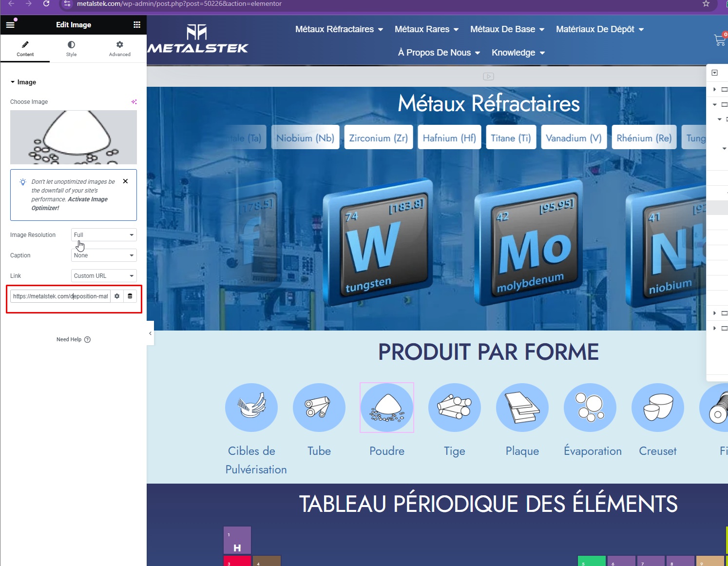
Task: Click the Plaque text label
Action: pyautogui.click(x=522, y=451)
